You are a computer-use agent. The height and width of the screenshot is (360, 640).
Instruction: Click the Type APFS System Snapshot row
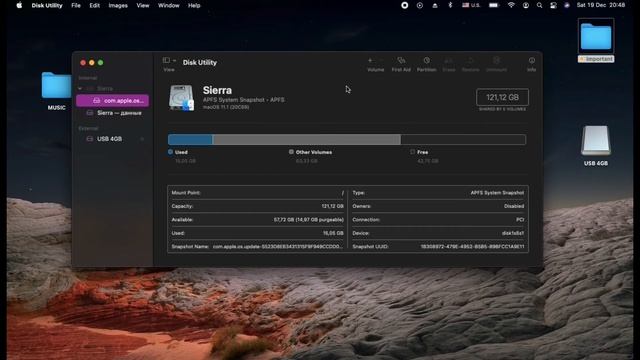(438, 193)
